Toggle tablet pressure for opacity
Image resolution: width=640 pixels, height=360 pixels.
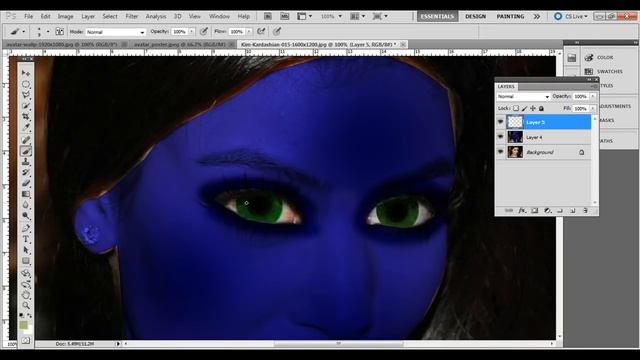[203, 31]
